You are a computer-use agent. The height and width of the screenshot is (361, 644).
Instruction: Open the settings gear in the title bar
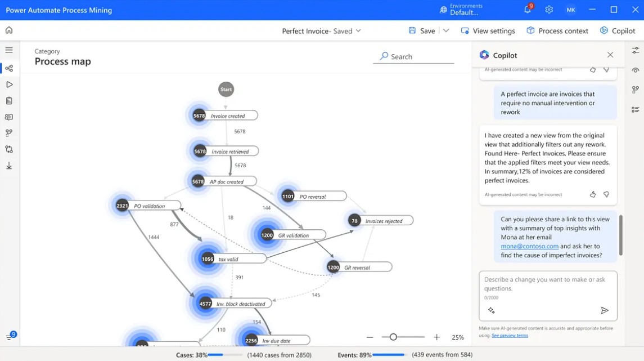click(x=549, y=10)
